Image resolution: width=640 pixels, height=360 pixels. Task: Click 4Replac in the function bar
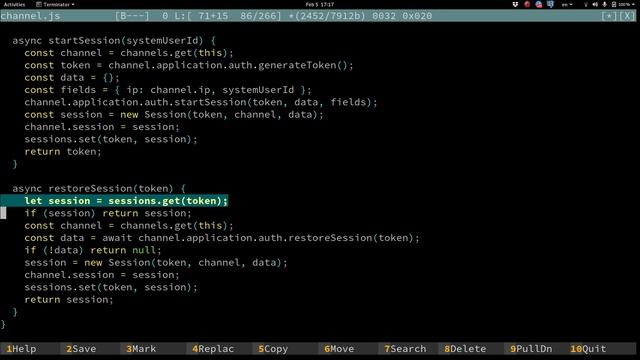point(213,349)
